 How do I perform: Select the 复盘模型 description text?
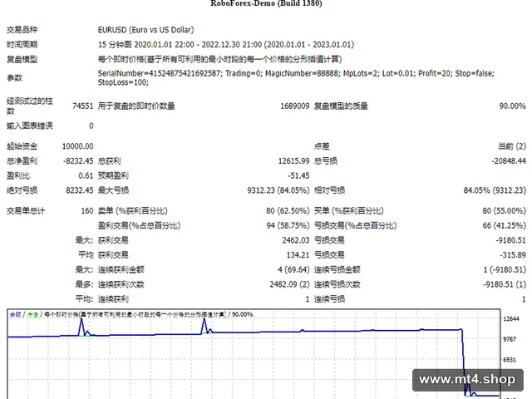pos(219,59)
